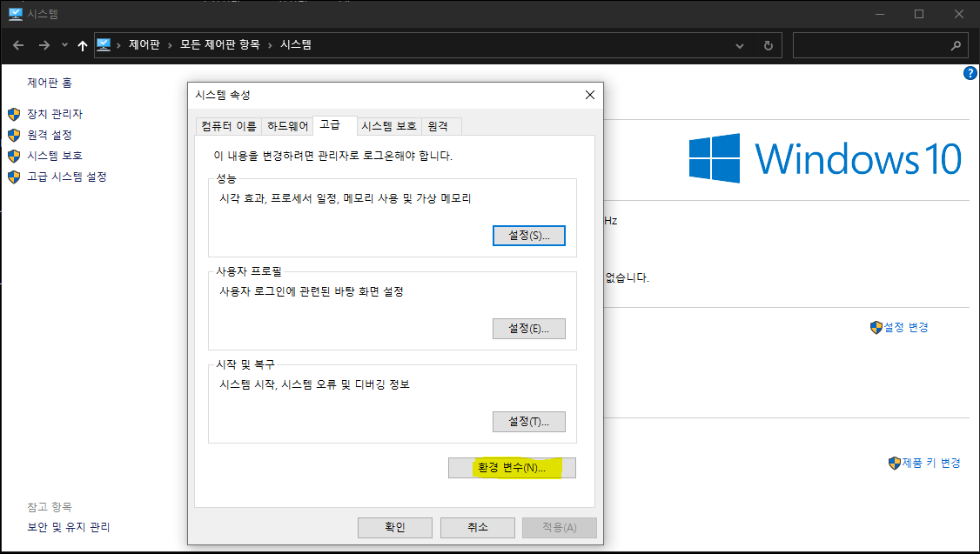Click the back arrow in navigation bar
This screenshot has width=980, height=554.
pyautogui.click(x=18, y=45)
